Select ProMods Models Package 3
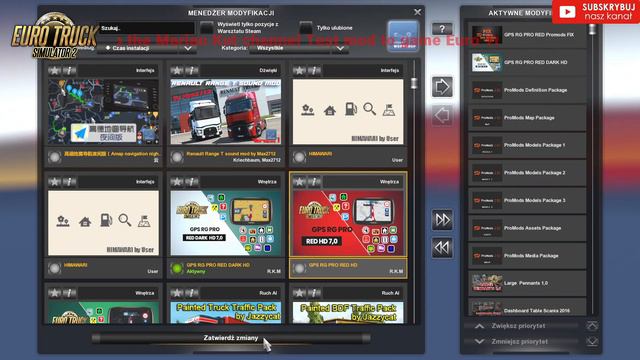Viewport: 640px width, 360px height. (527, 200)
